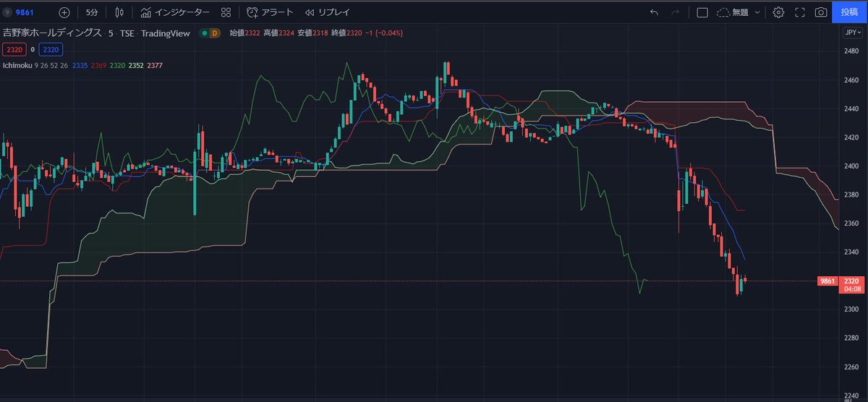
Task: Publish the idea with 投稿 button
Action: pos(850,12)
